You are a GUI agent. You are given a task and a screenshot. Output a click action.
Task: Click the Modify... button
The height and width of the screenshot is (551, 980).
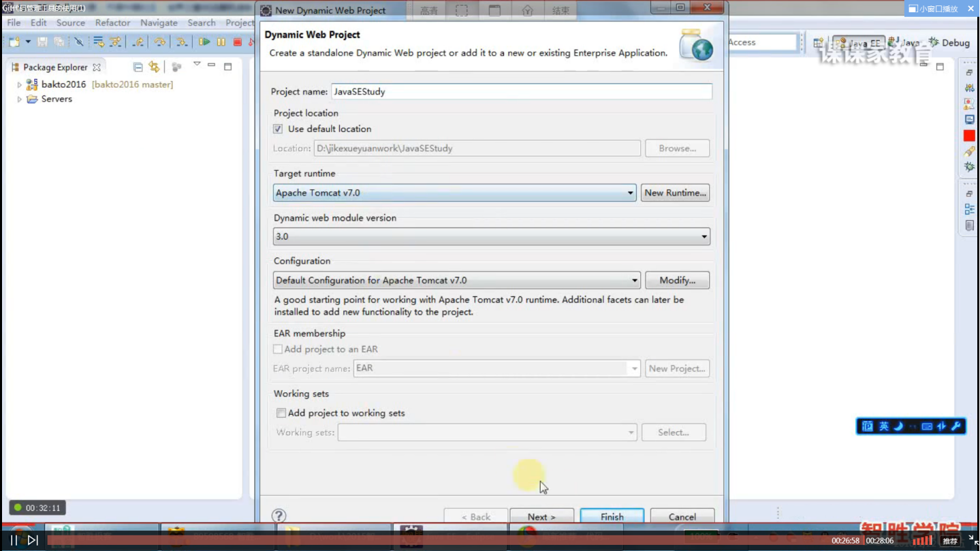click(x=678, y=280)
